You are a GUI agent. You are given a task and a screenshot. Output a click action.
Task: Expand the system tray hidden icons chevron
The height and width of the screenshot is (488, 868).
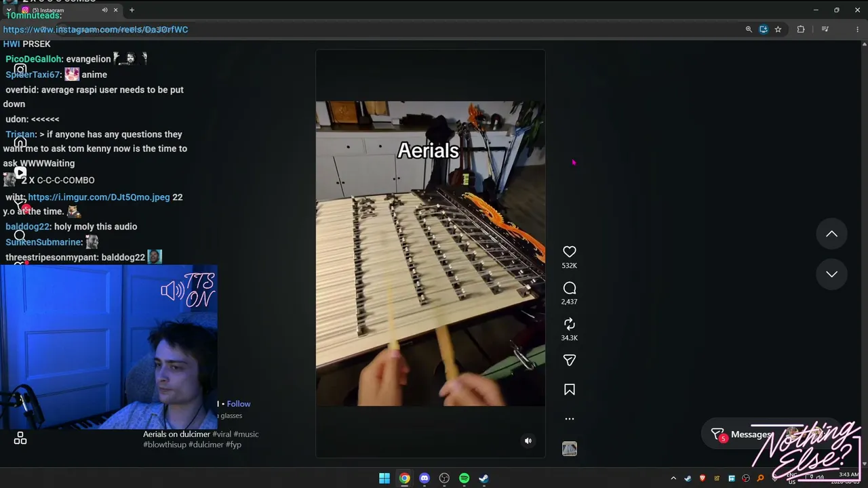click(x=673, y=479)
